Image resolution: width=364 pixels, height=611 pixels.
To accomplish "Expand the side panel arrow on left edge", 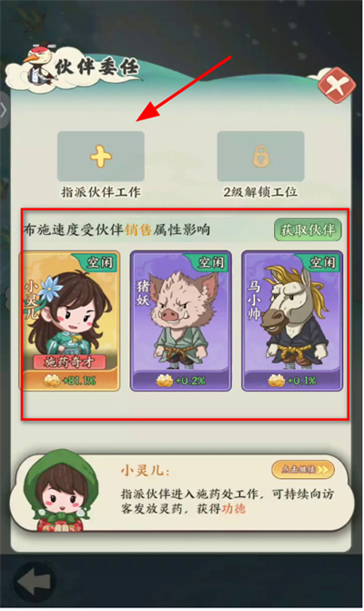I will pyautogui.click(x=4, y=110).
